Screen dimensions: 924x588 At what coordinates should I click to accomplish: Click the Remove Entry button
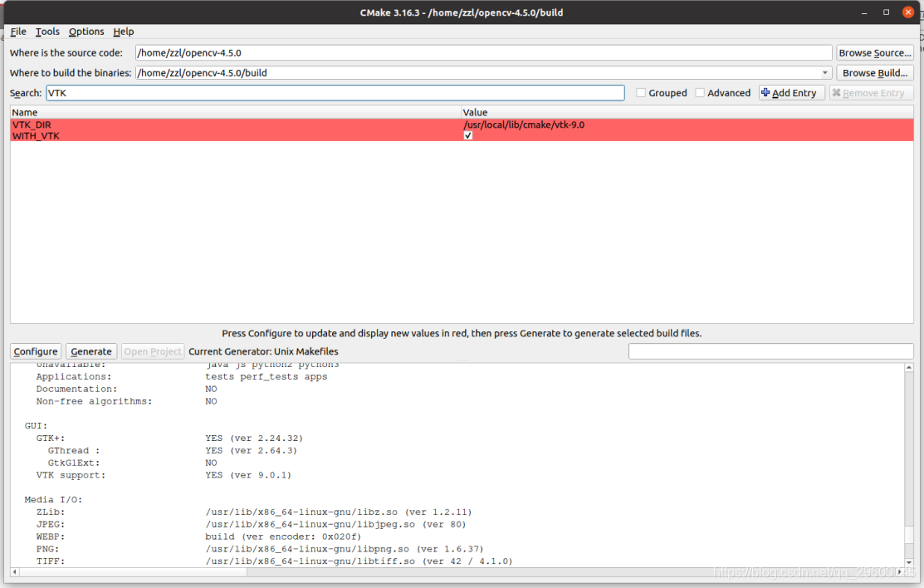(871, 93)
